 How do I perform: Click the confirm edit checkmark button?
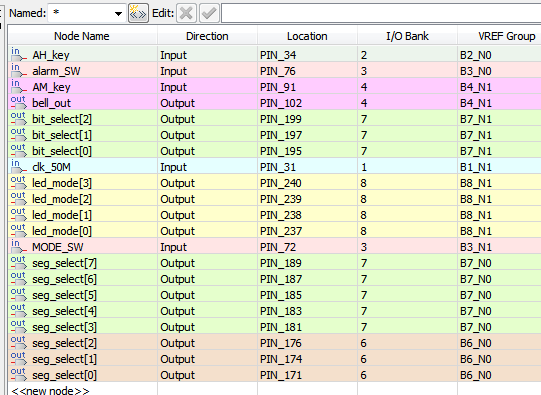pos(209,13)
